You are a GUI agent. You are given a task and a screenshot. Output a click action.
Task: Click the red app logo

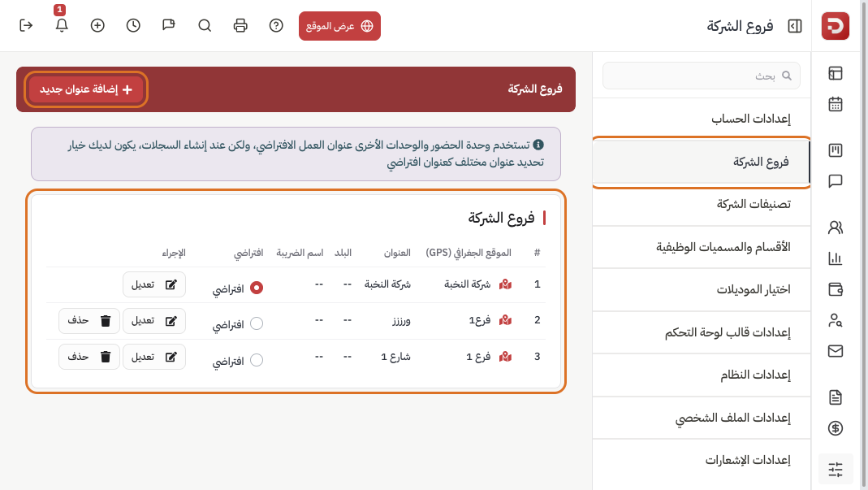(835, 26)
